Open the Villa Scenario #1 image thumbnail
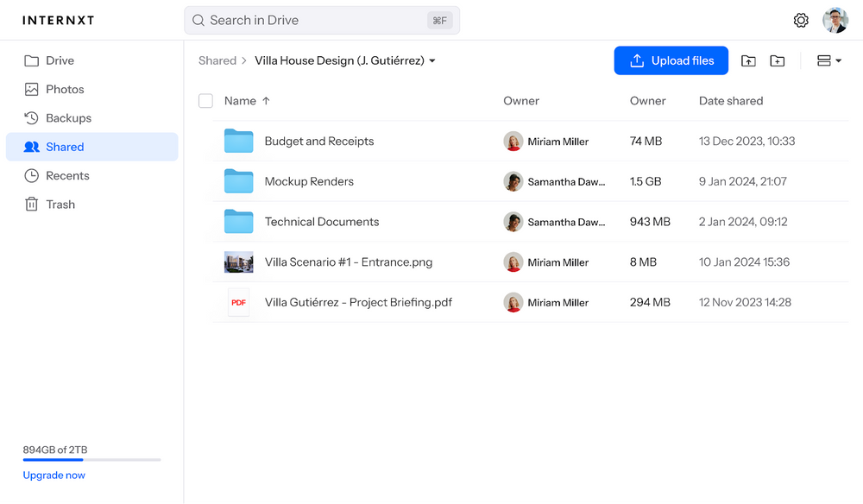Viewport: 863px width, 504px height. tap(238, 261)
